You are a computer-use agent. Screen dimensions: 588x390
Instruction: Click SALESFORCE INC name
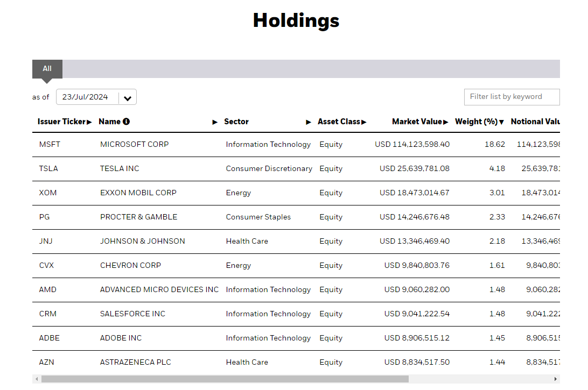pos(133,314)
